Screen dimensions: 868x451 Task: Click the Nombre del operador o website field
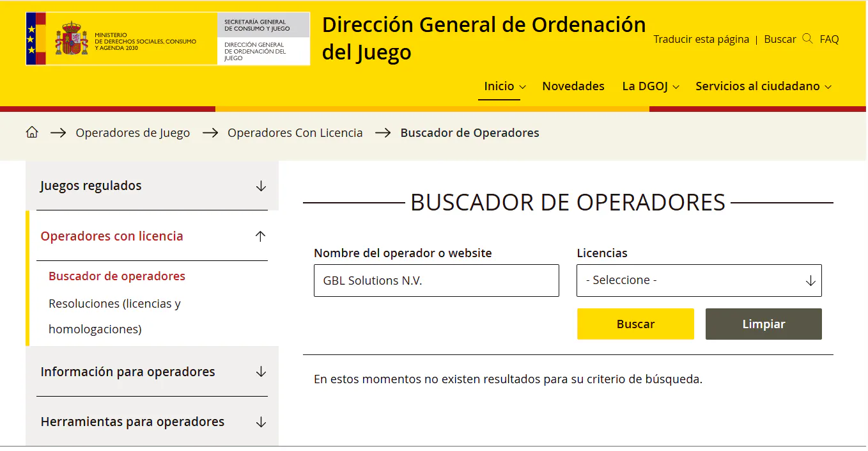tap(436, 280)
